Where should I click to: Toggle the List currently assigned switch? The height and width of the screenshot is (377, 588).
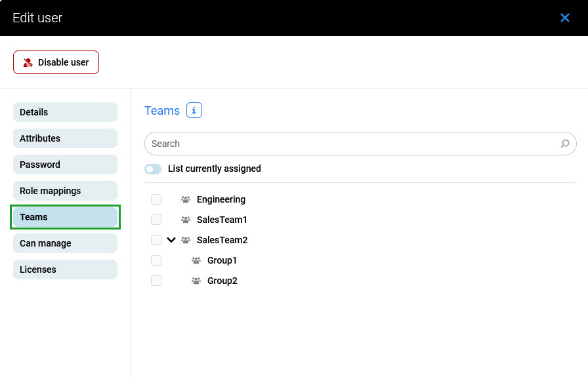153,169
